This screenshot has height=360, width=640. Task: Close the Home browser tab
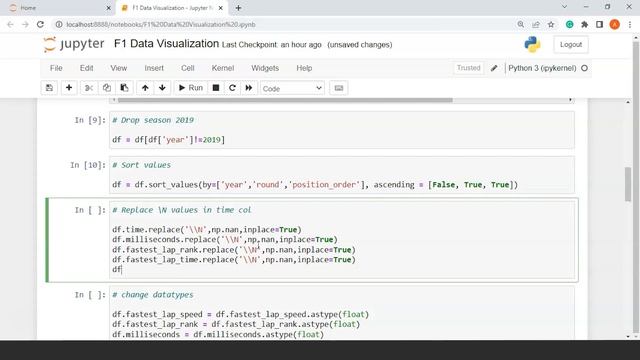108,8
